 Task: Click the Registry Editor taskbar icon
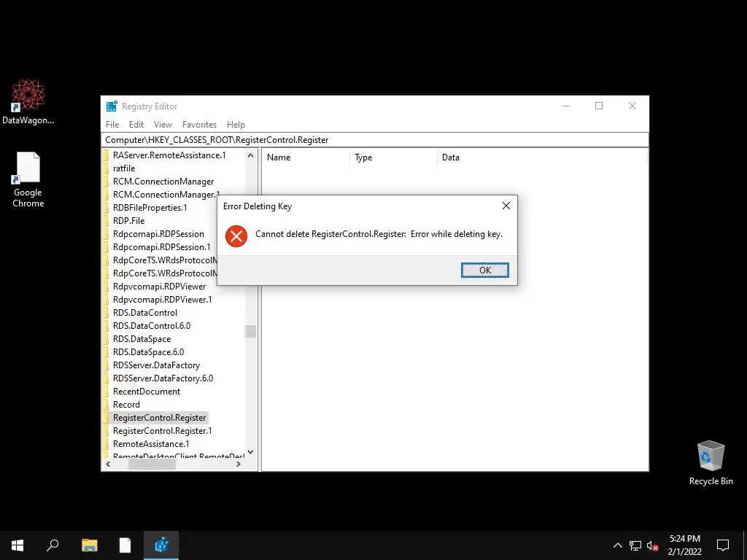(x=161, y=545)
